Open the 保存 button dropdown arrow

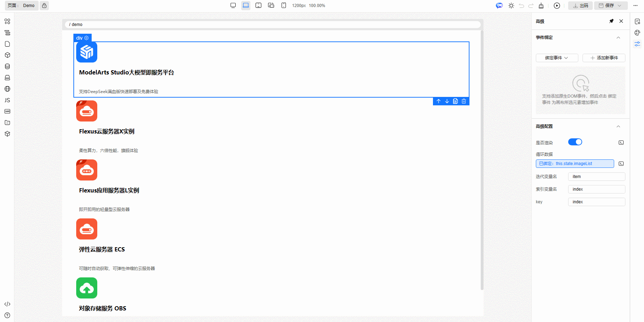620,6
